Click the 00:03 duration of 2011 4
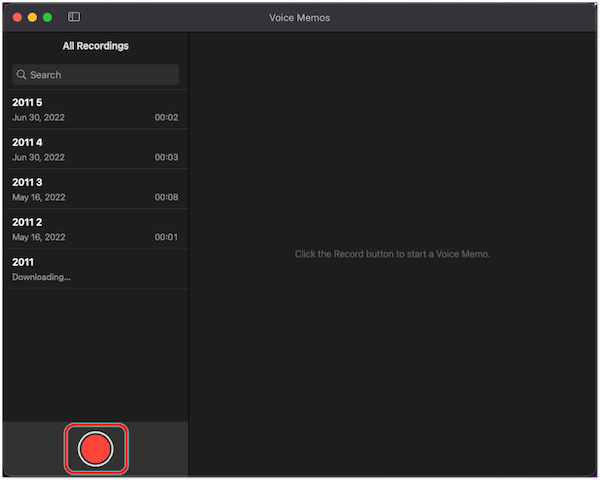This screenshot has height=480, width=600. click(166, 157)
